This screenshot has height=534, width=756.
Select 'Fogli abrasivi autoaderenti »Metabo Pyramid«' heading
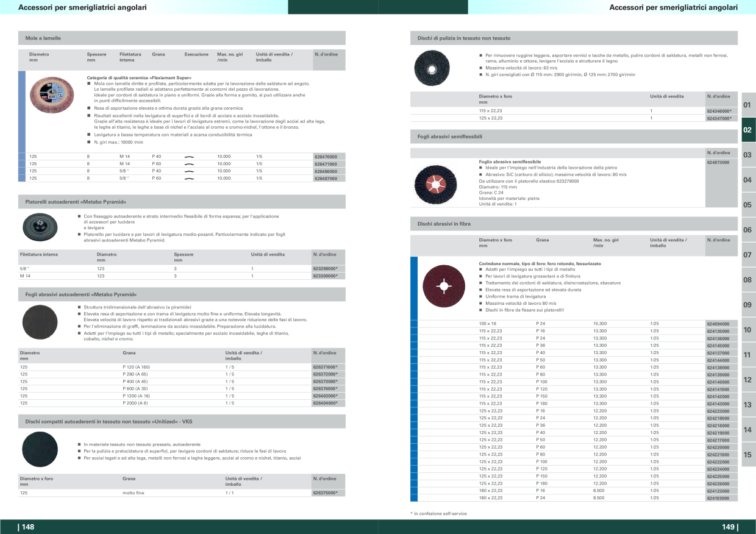(81, 294)
